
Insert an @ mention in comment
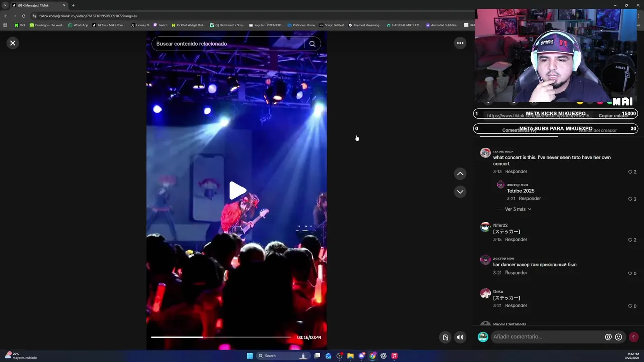pos(608,337)
